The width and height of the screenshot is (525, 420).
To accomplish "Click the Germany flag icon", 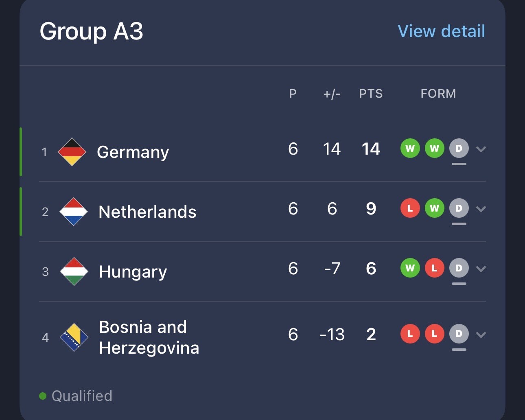I will [72, 152].
